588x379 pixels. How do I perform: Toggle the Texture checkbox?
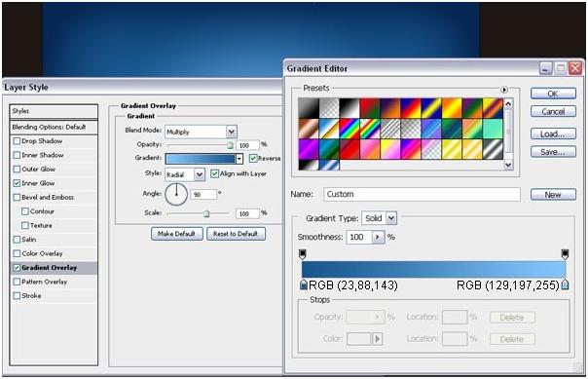click(25, 225)
